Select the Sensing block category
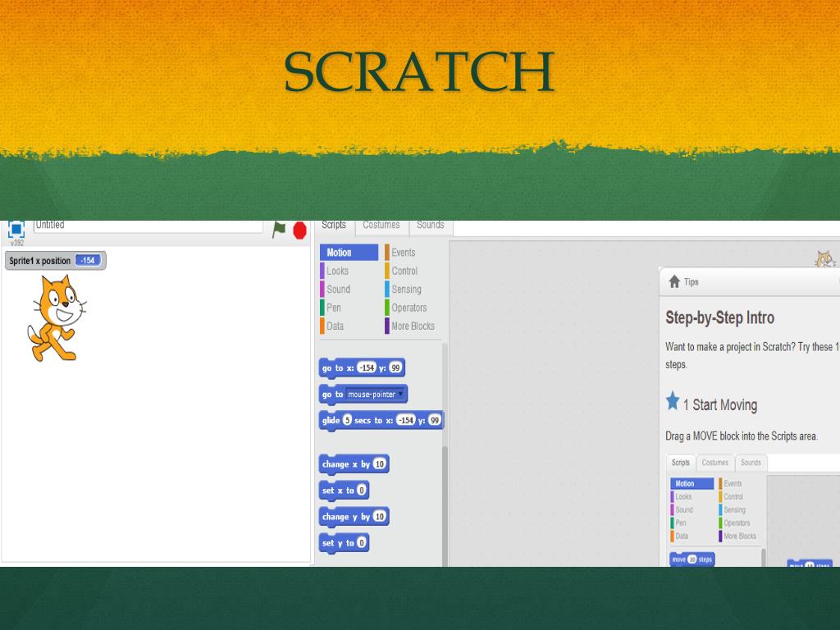Viewport: 840px width, 630px height. click(x=406, y=290)
